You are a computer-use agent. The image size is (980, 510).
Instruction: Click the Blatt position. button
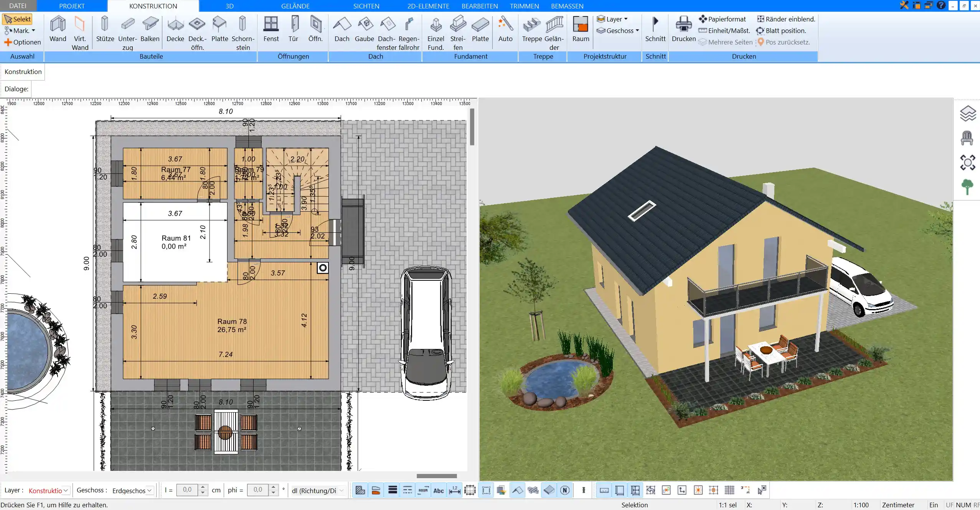click(781, 30)
